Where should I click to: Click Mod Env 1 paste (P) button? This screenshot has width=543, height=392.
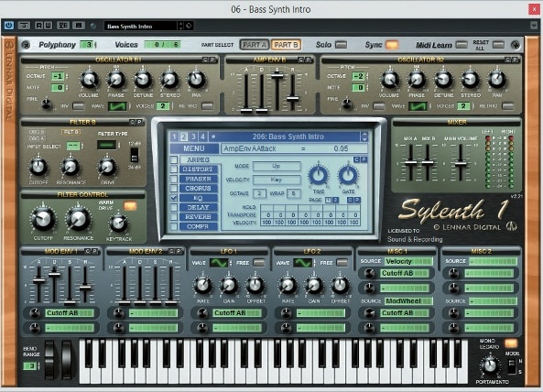95,251
